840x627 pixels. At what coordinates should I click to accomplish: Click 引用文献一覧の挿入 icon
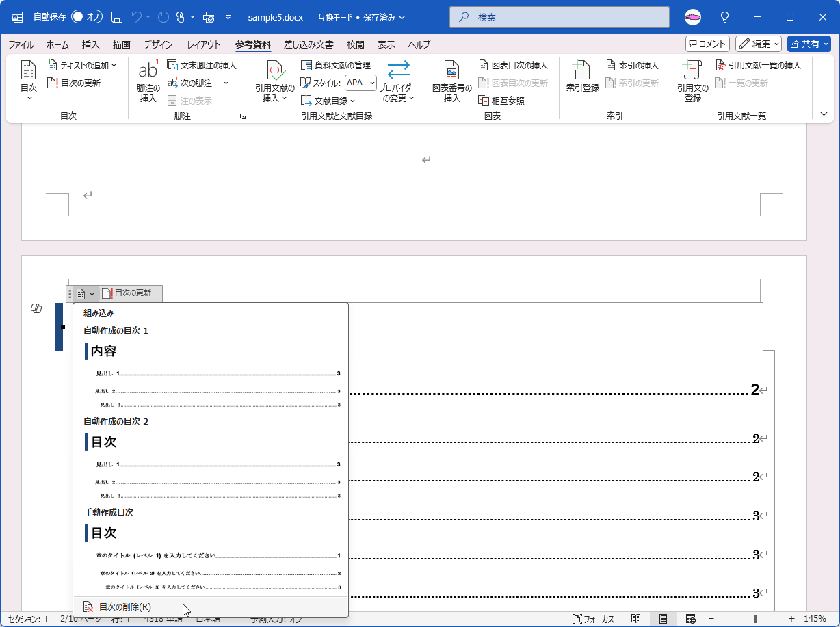pyautogui.click(x=758, y=65)
